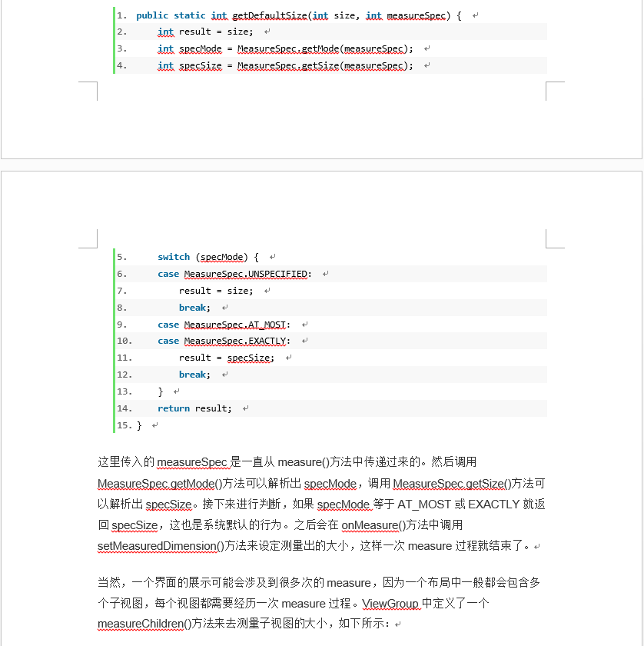Click the 'static' keyword in line 1

pos(189,15)
